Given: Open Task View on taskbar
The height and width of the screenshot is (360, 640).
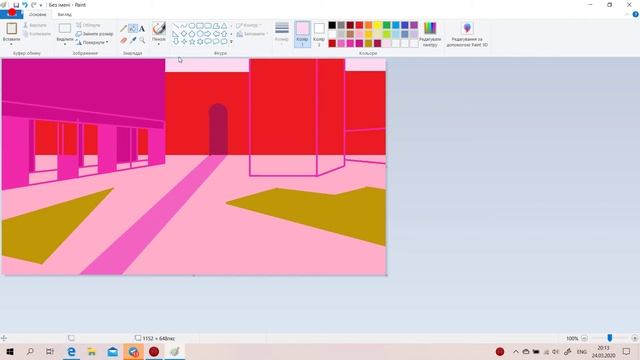Looking at the screenshot, I should click(x=49, y=351).
